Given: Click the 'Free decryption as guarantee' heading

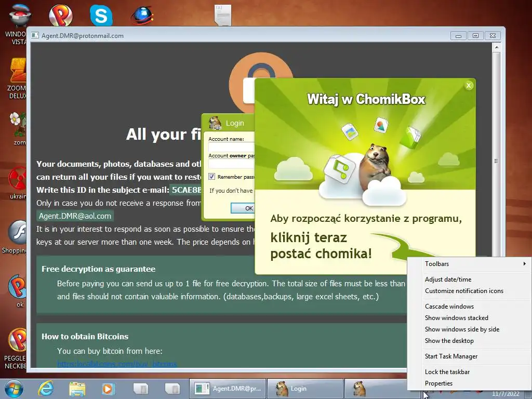Looking at the screenshot, I should [98, 269].
